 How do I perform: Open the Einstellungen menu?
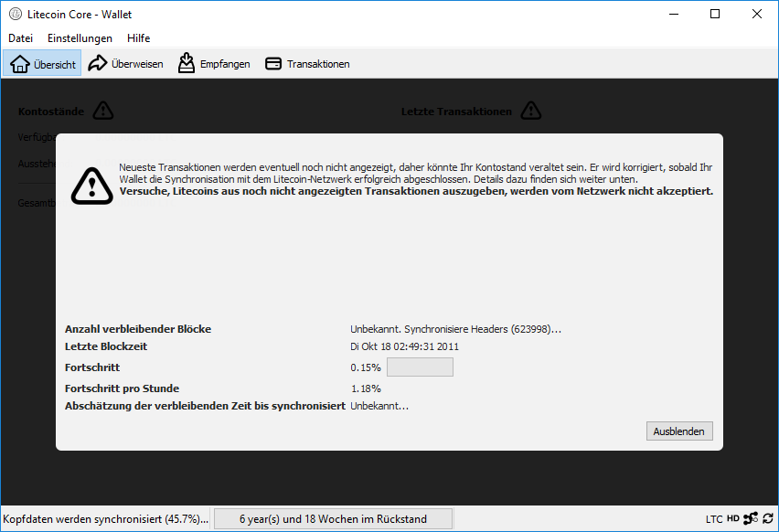pos(80,38)
